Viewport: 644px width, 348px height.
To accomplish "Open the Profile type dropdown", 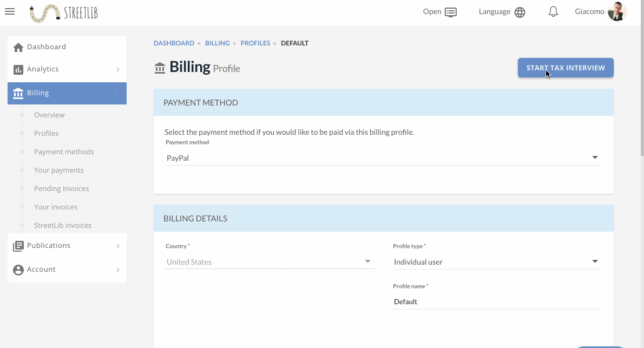I will click(x=497, y=262).
